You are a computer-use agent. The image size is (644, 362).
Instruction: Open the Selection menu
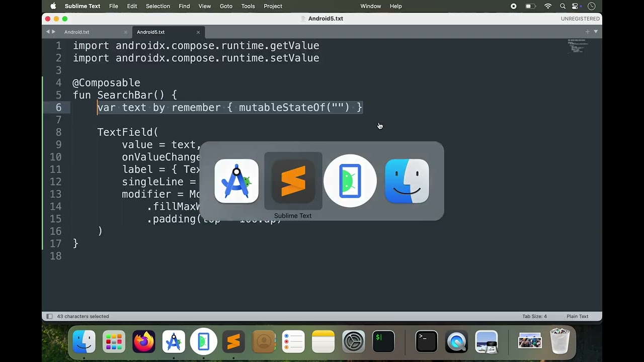click(x=158, y=6)
